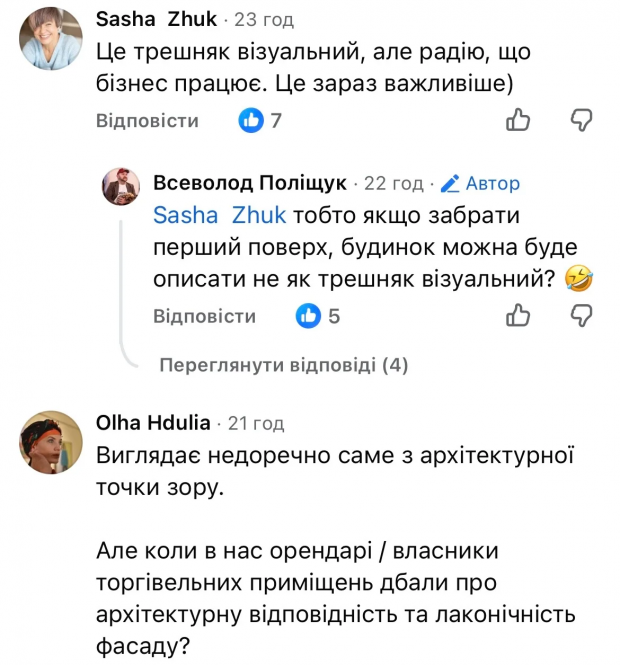Expand Переглянути відповіді (4) replies
This screenshot has height=665, width=620.
point(284,365)
